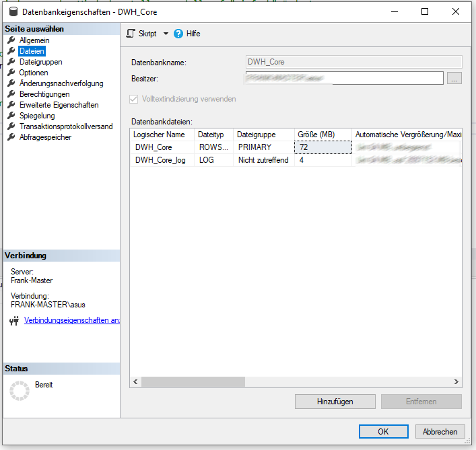Open Verbindungseigenschaften link
Viewport: 476px width, 450px height.
pyautogui.click(x=71, y=320)
